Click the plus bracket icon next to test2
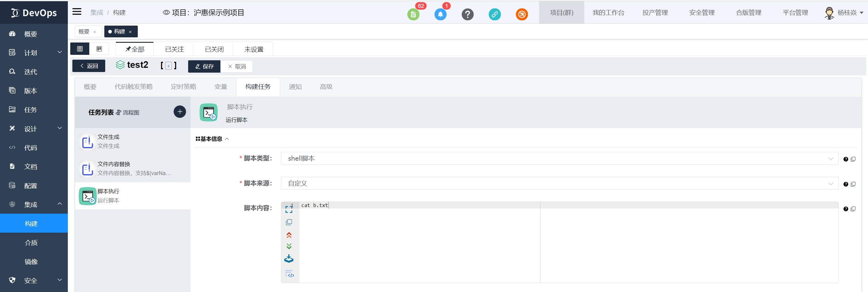This screenshot has width=868, height=292. click(x=169, y=66)
